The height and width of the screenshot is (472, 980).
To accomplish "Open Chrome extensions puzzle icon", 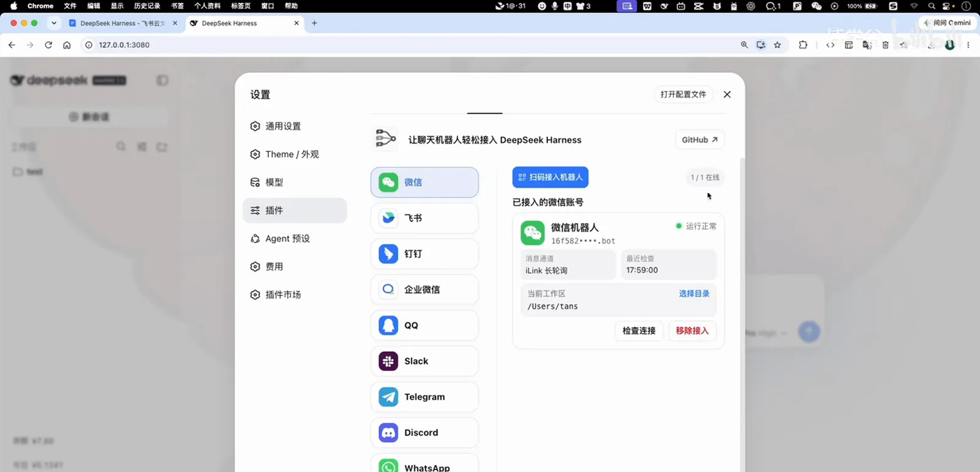I will point(803,45).
